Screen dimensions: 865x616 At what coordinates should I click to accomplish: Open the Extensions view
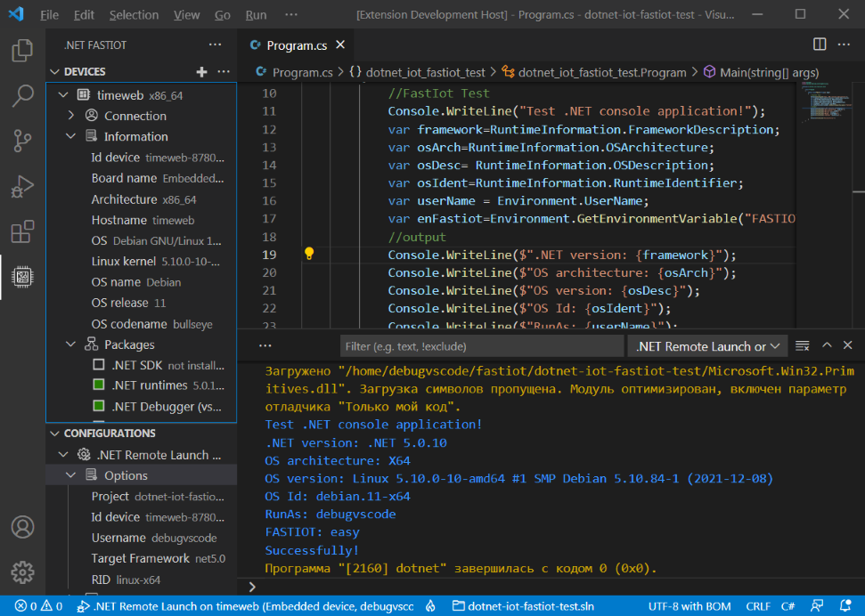coord(22,232)
